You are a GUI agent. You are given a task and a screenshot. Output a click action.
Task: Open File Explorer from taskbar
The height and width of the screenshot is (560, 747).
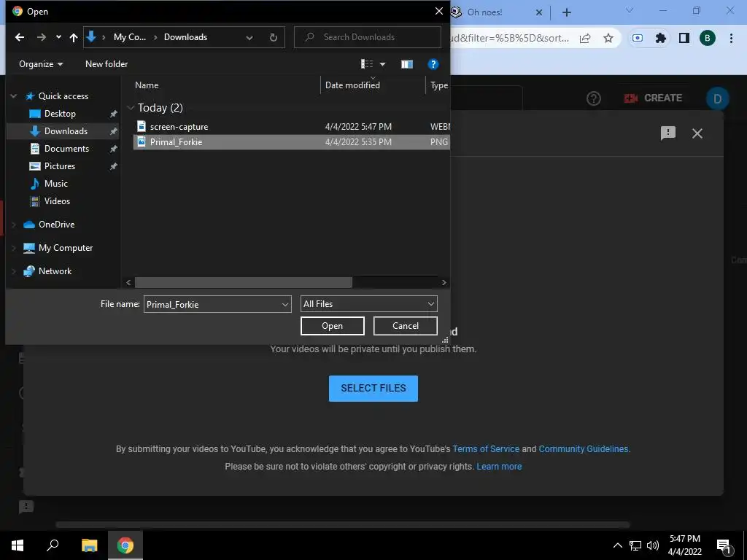[x=89, y=545]
